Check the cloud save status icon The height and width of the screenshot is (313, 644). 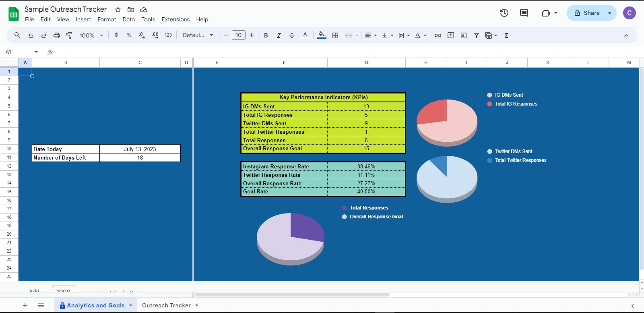[144, 10]
